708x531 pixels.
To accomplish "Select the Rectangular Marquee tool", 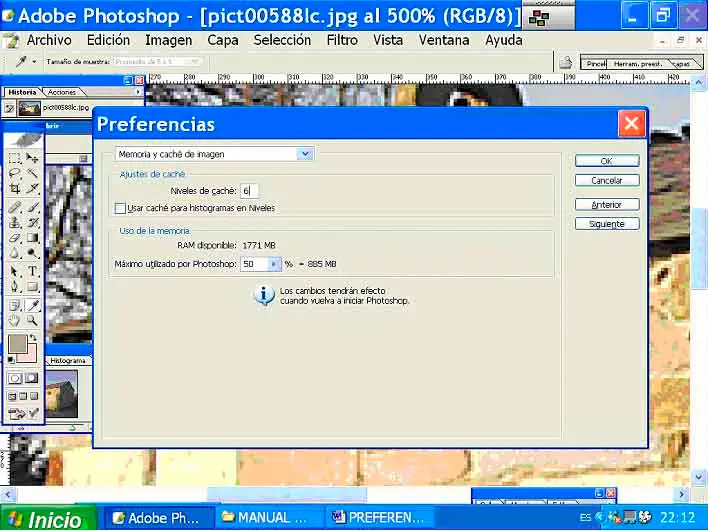I will coord(14,158).
